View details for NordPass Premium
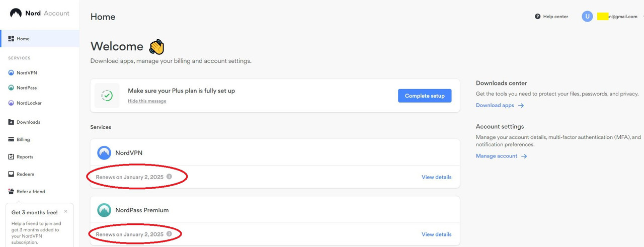 point(436,234)
